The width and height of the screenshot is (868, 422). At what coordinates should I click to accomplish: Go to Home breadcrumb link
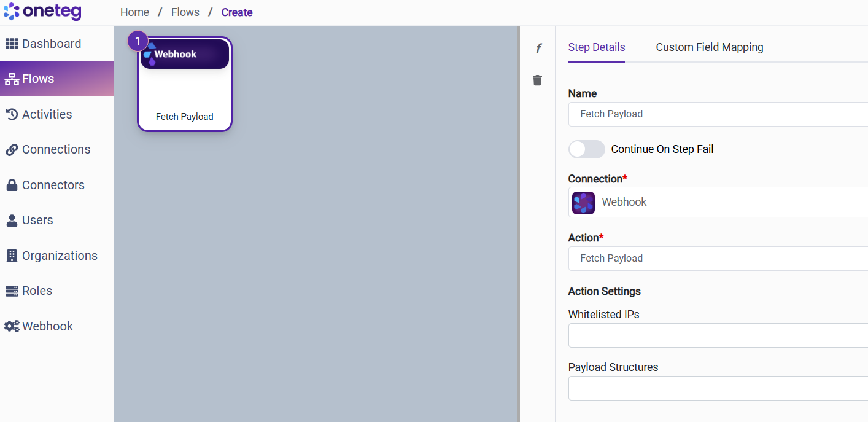[134, 12]
